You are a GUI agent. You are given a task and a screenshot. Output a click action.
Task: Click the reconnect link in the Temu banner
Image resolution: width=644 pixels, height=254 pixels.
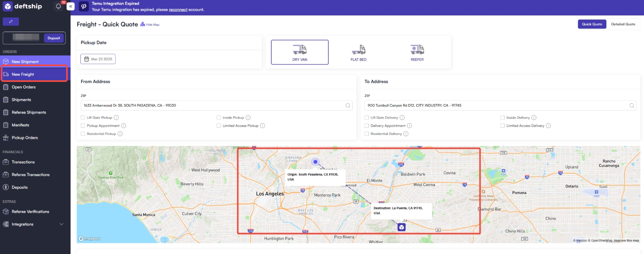pos(178,9)
